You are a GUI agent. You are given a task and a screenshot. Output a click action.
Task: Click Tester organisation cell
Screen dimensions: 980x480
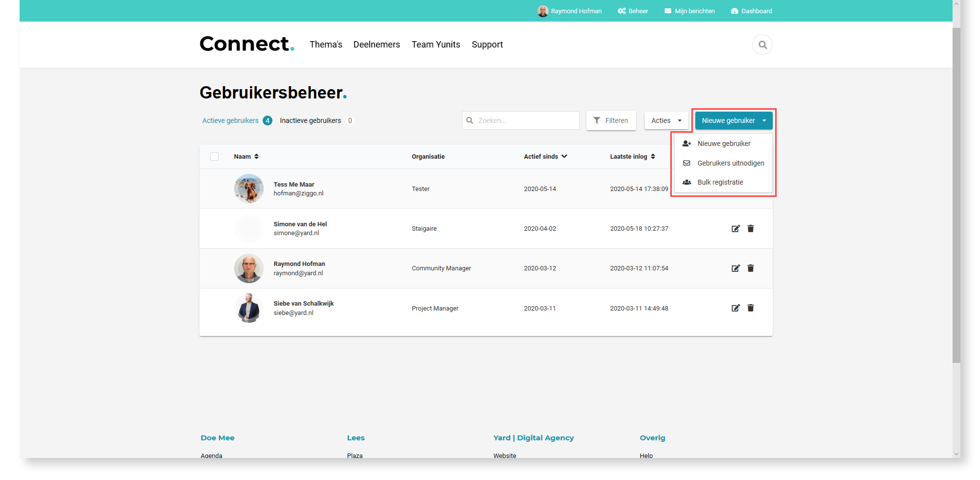click(420, 189)
